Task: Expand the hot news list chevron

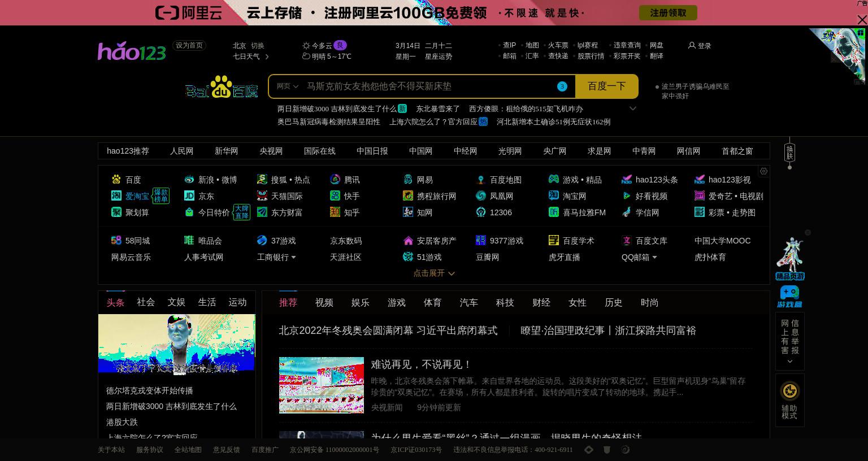Action: pyautogui.click(x=633, y=108)
